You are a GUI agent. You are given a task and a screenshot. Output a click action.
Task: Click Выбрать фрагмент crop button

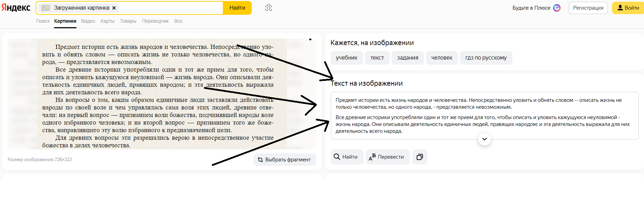tap(284, 160)
